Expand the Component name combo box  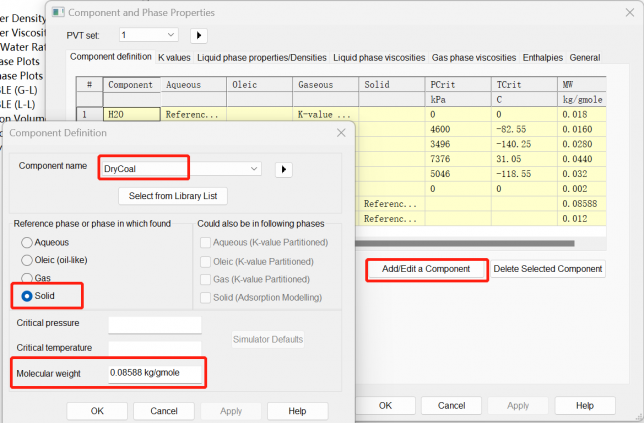coord(254,169)
